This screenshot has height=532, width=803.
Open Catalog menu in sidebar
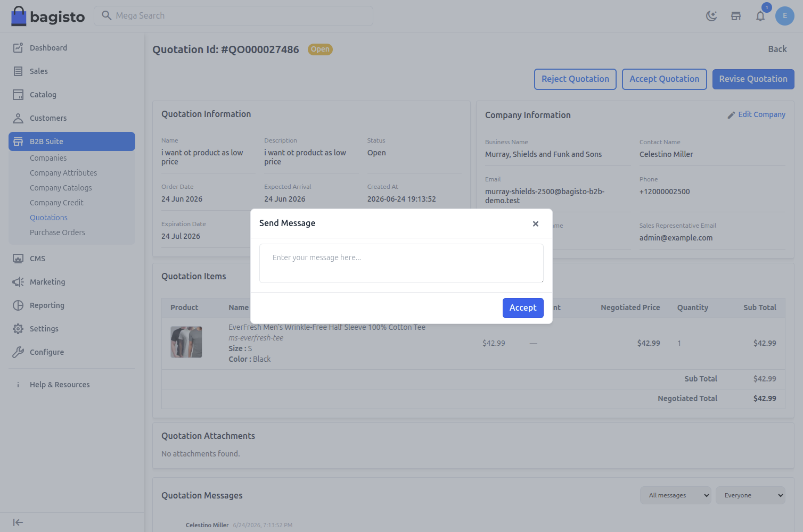[x=72, y=95]
